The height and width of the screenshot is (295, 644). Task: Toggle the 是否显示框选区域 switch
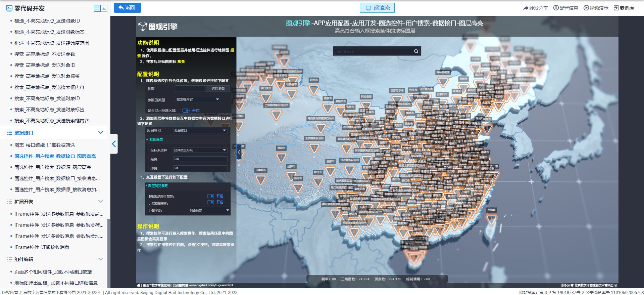click(x=186, y=111)
